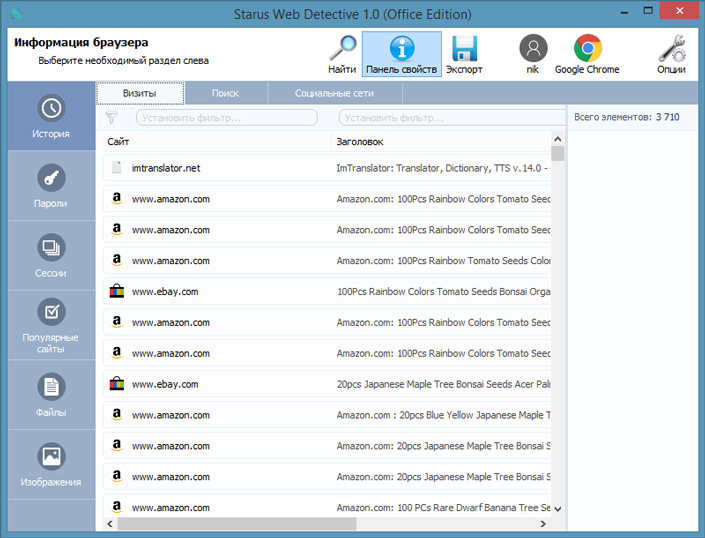This screenshot has width=705, height=538.
Task: Open Опции settings wrench
Action: (x=671, y=54)
